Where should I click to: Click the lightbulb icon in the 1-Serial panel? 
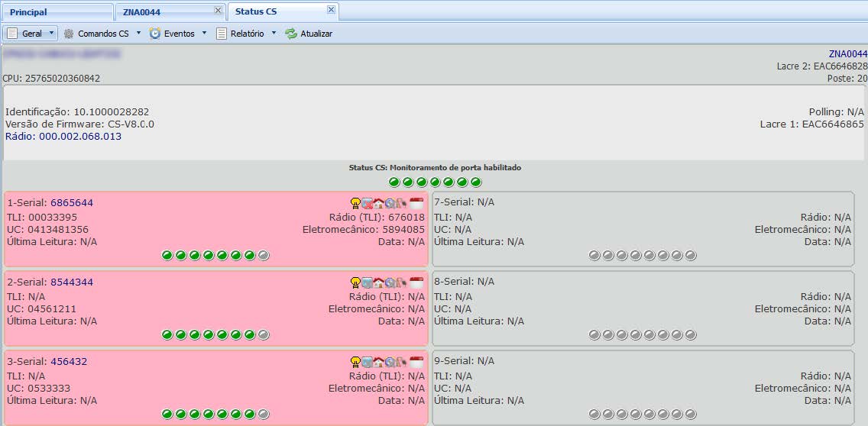click(x=355, y=203)
